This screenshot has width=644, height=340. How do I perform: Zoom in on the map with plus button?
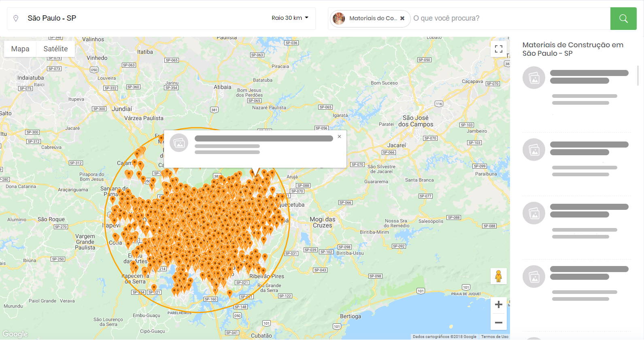click(x=499, y=304)
